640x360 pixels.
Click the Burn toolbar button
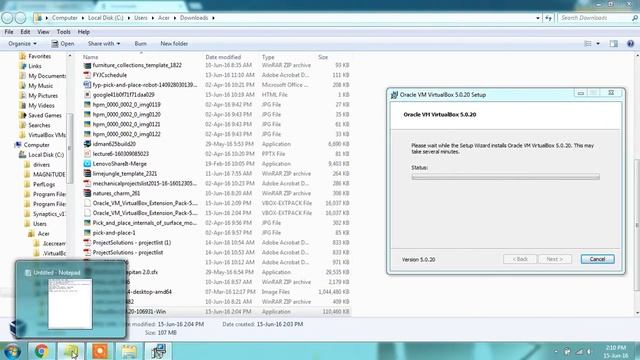140,44
